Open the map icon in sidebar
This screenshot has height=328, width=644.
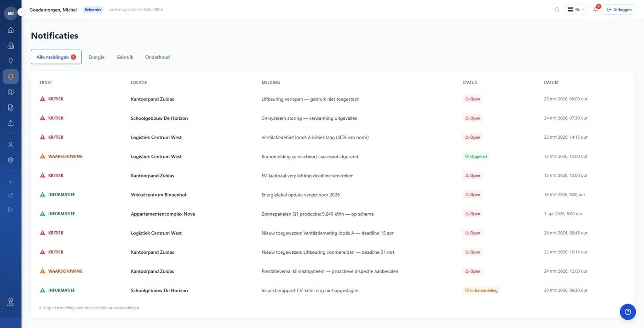coord(11,92)
